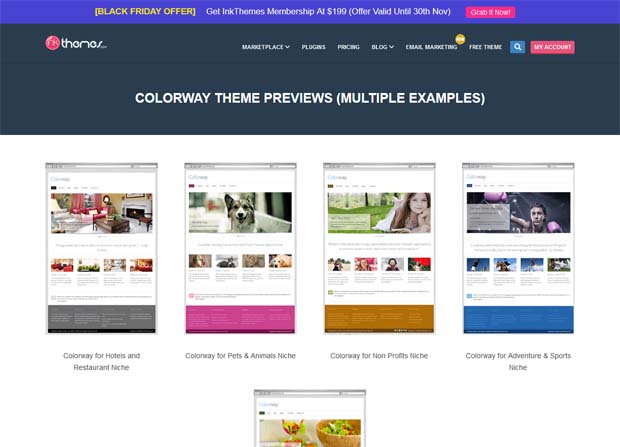
Task: Click Colorway for Hotels and Restaurant Niche caption
Action: pyautogui.click(x=102, y=362)
